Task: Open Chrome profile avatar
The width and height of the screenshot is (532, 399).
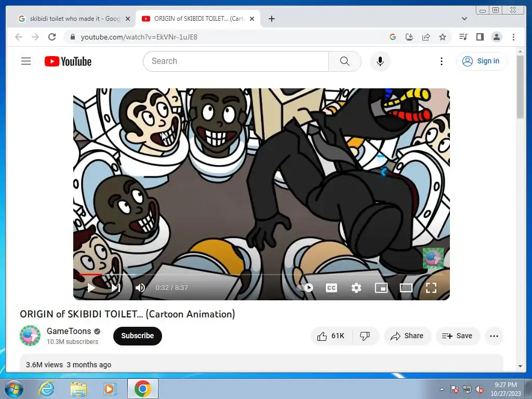Action: coord(496,37)
